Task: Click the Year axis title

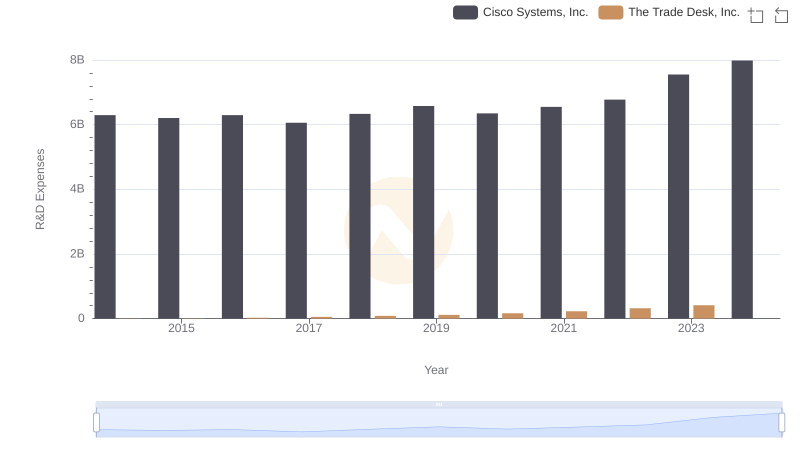Action: (436, 370)
